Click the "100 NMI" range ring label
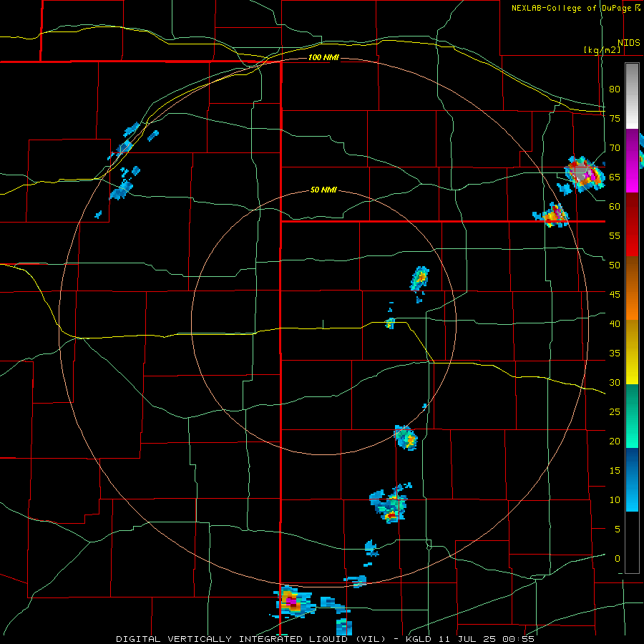This screenshot has height=644, width=644. (323, 57)
